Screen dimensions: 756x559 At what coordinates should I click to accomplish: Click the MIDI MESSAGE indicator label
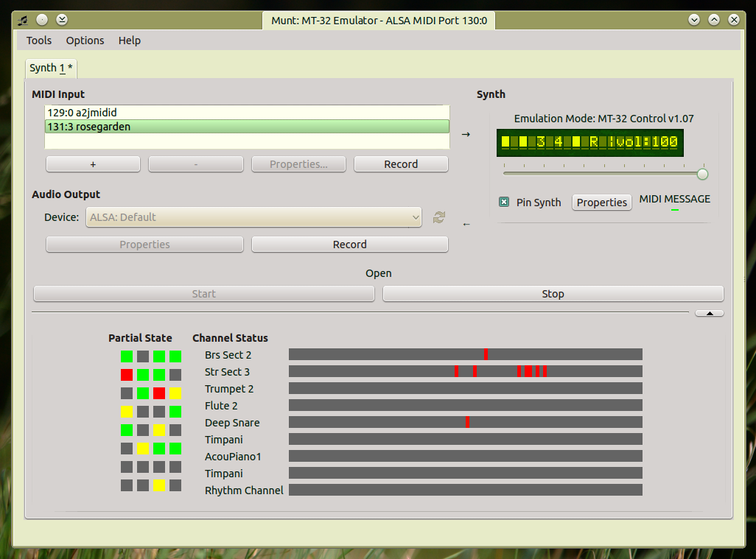(674, 199)
